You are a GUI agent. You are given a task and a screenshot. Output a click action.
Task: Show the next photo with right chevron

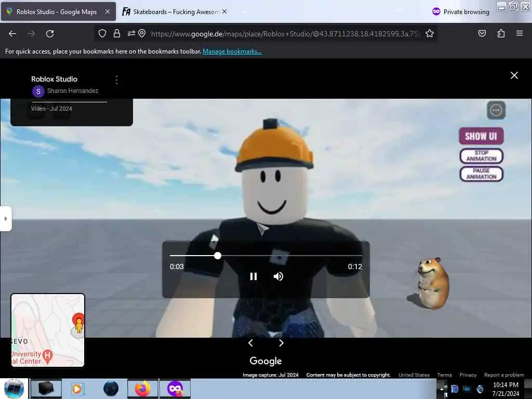281,343
